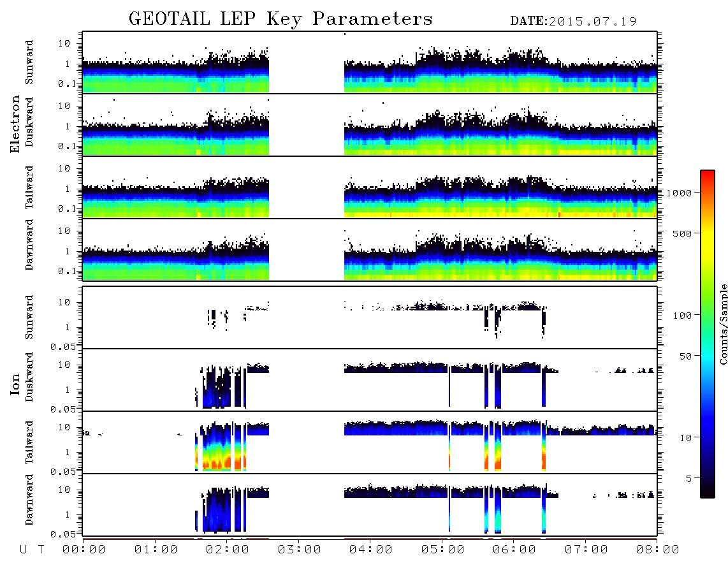Click the Ion Dawnward spectrogram panel

point(370,505)
